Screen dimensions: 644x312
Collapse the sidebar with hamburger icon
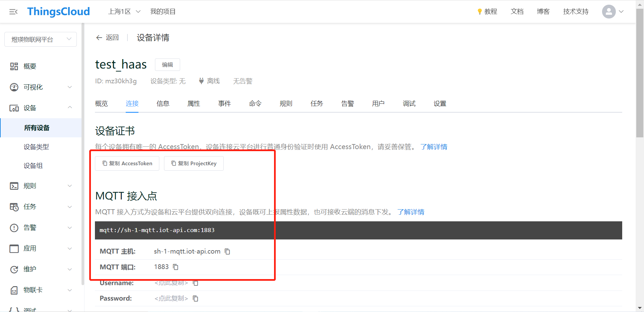[13, 12]
